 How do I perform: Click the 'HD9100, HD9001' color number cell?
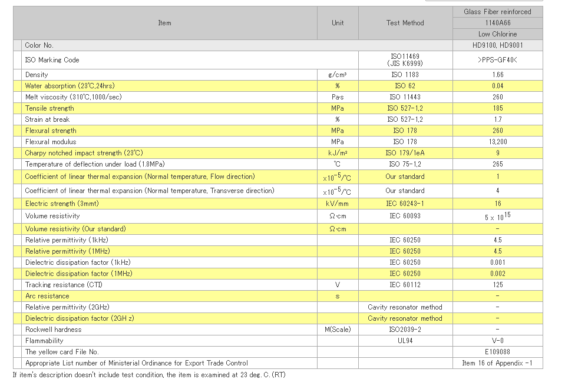[x=497, y=45]
